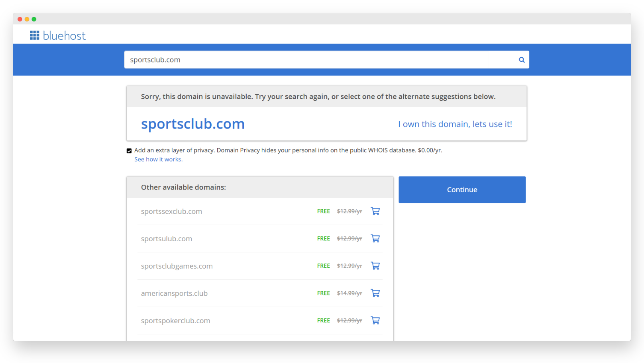
Task: Add americansports.club to cart
Action: point(375,293)
